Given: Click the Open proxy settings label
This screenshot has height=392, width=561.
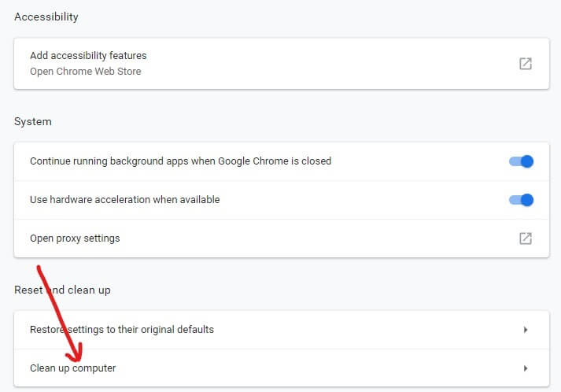Looking at the screenshot, I should (x=75, y=238).
